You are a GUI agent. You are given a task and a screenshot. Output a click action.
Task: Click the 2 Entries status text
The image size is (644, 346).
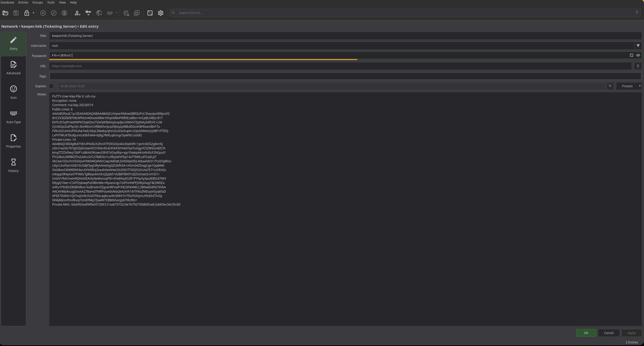(x=632, y=342)
